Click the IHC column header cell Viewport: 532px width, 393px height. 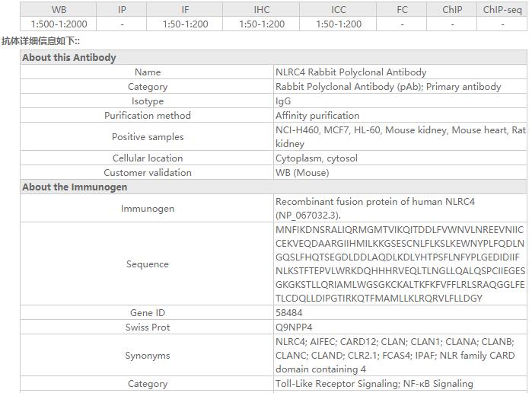pos(261,10)
